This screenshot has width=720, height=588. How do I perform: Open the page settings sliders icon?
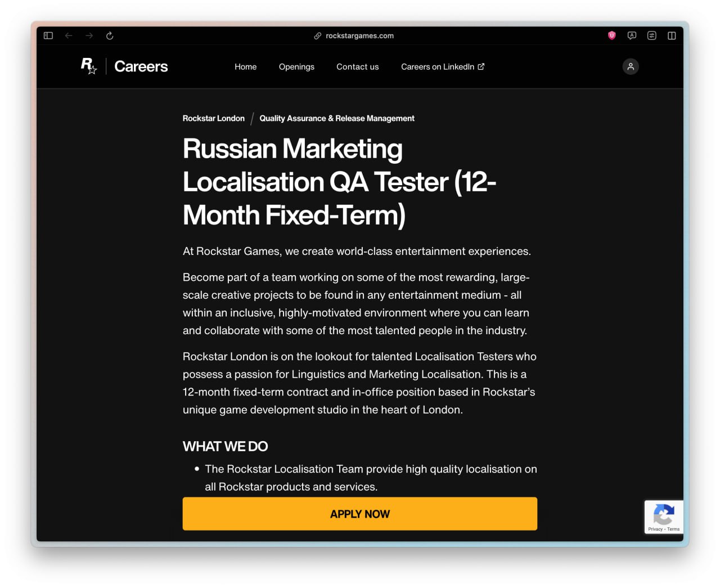(x=651, y=35)
